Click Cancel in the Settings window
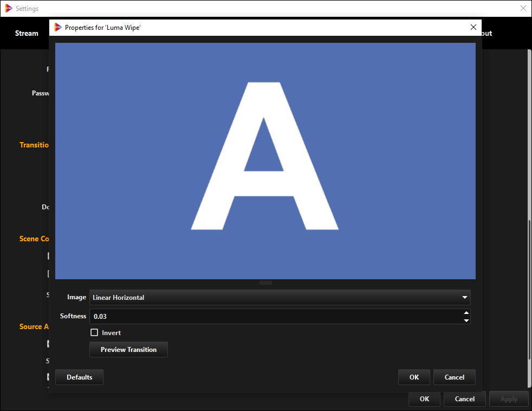This screenshot has width=532, height=411. click(x=464, y=399)
